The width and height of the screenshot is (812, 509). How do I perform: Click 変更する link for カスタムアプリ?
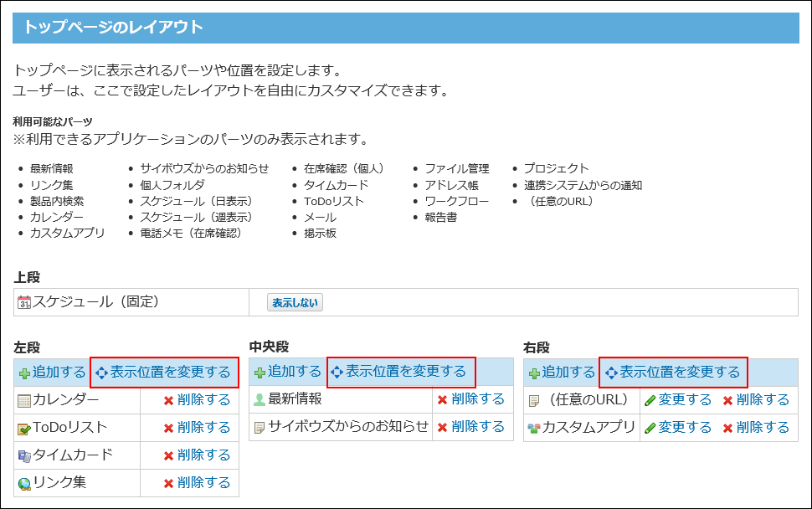click(685, 427)
